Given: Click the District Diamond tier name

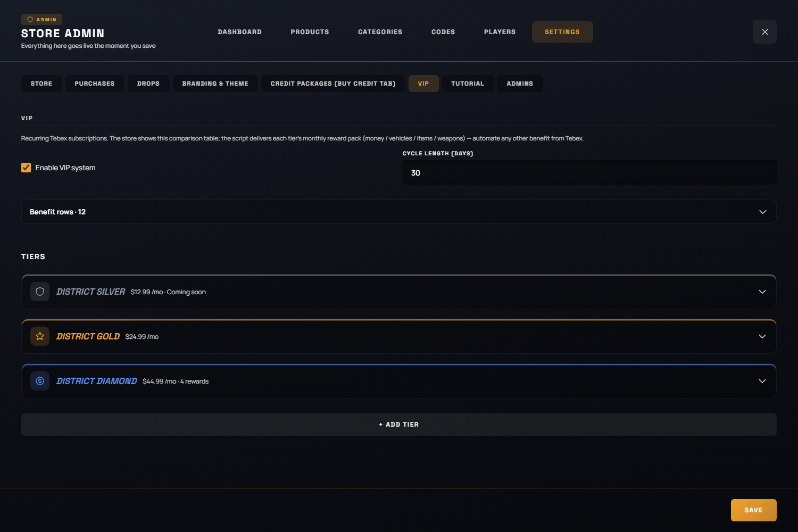Looking at the screenshot, I should [x=97, y=381].
